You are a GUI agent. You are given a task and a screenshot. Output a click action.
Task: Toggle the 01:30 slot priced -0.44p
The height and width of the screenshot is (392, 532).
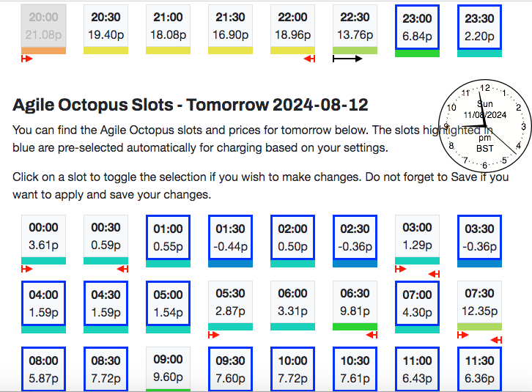230,237
